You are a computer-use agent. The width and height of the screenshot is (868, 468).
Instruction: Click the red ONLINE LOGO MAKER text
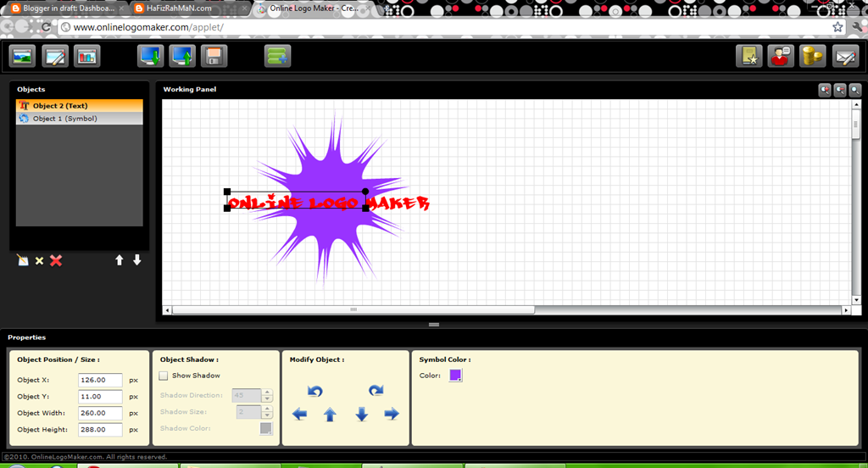pos(329,203)
